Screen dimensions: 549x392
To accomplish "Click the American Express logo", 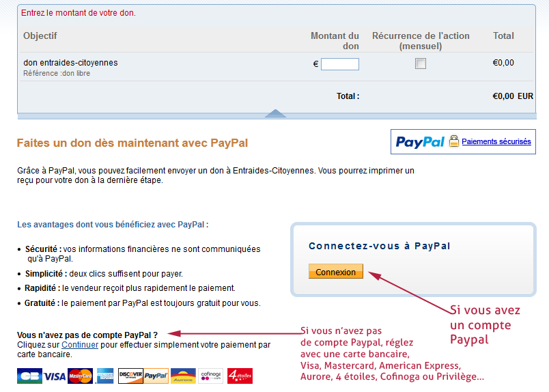I will 105,376.
